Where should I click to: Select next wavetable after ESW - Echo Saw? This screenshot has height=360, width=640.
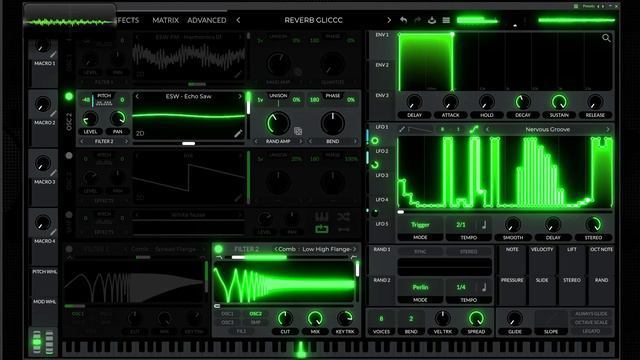coord(240,97)
